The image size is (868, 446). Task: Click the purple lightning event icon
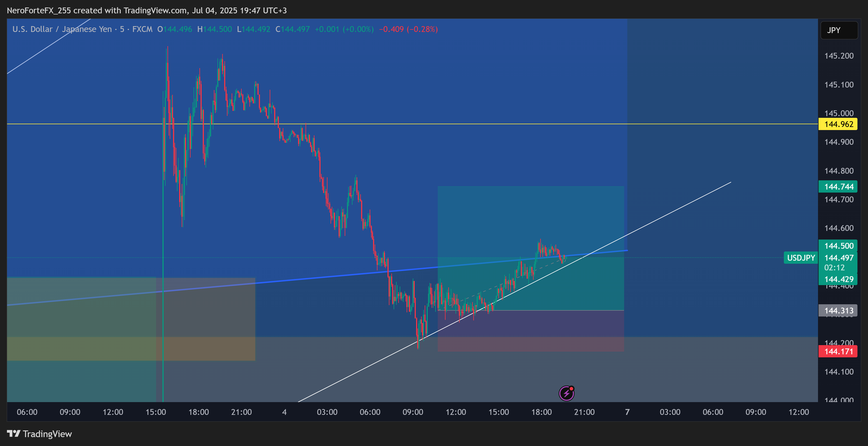tap(566, 393)
